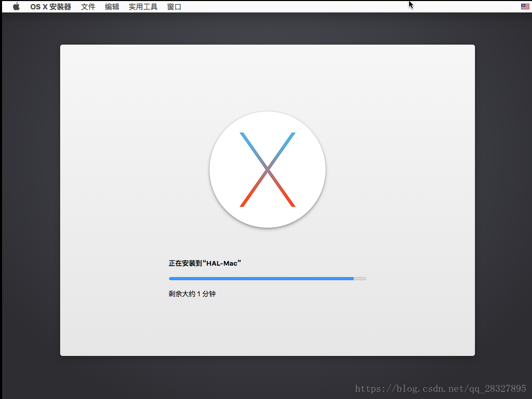The height and width of the screenshot is (399, 532).
Task: Click the OS X El Capitan logo
Action: point(268,170)
